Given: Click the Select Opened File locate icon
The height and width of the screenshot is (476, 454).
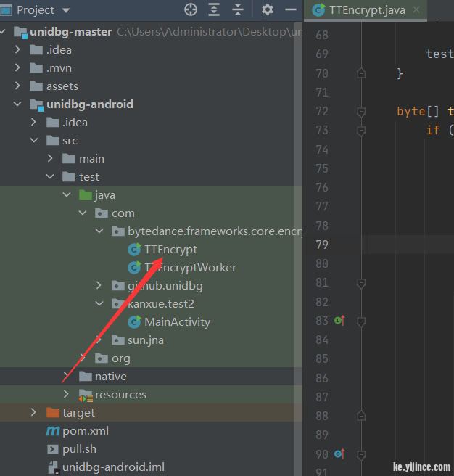Looking at the screenshot, I should [x=191, y=9].
